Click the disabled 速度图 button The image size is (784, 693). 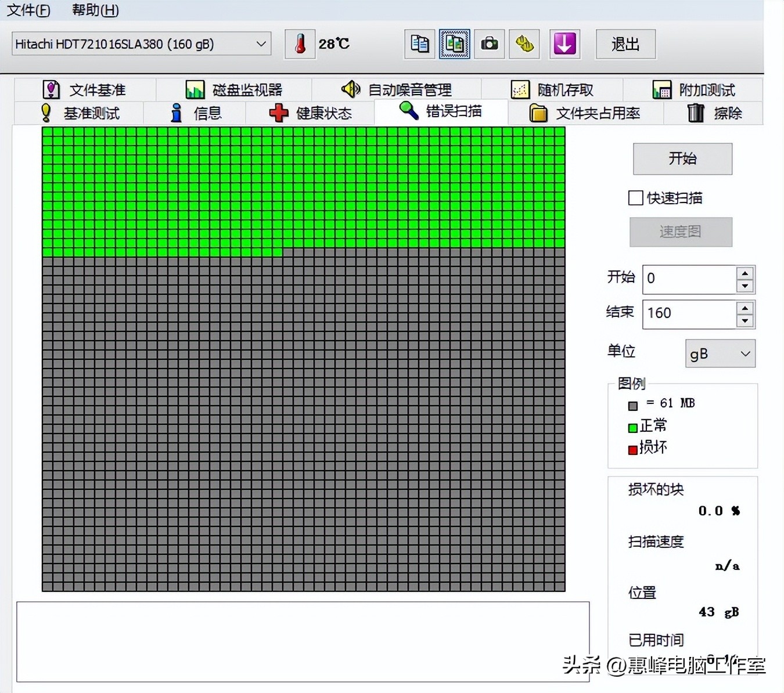[681, 232]
